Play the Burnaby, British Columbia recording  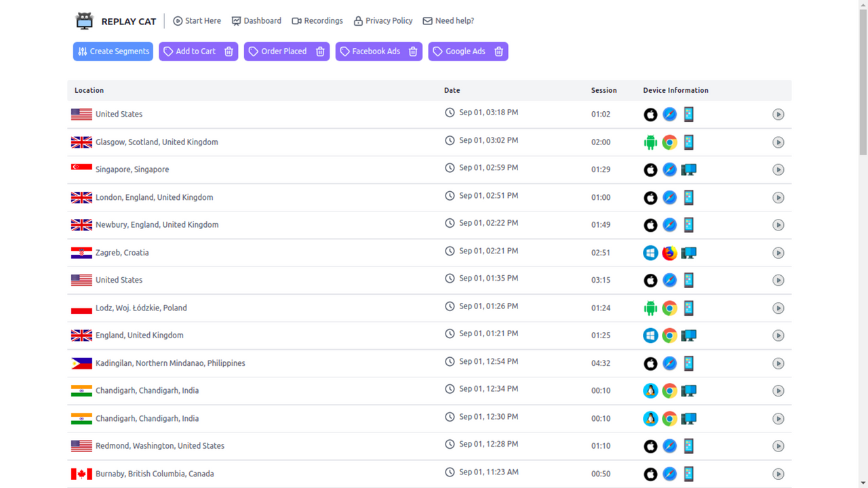(x=778, y=474)
